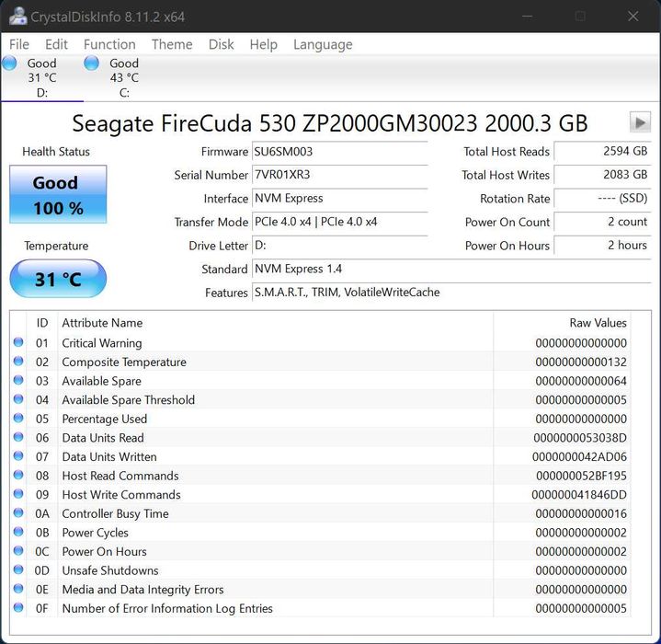This screenshot has width=661, height=644.
Task: Click the Total Host Writes value 2083 GB
Action: (x=602, y=175)
